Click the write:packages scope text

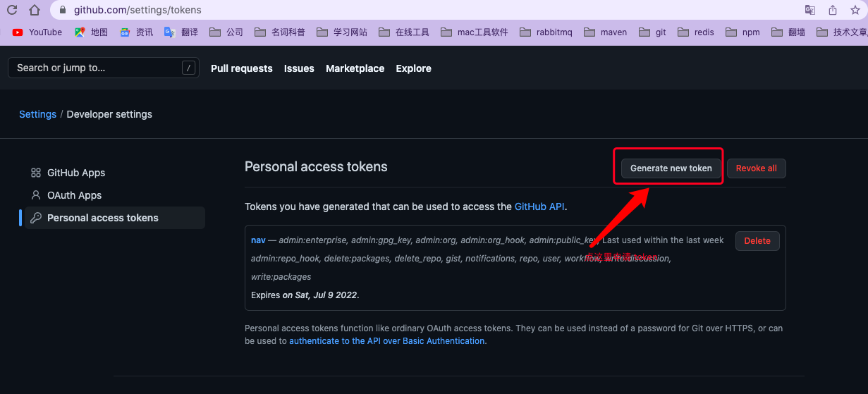(281, 277)
